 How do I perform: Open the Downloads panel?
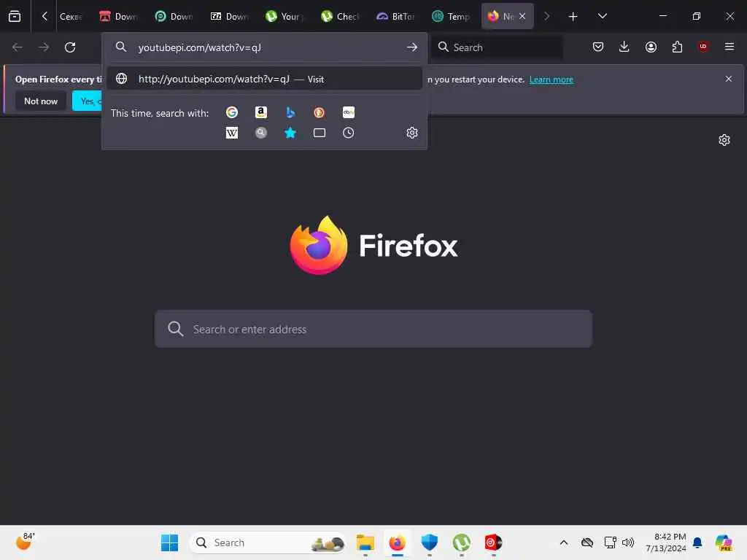click(x=624, y=47)
